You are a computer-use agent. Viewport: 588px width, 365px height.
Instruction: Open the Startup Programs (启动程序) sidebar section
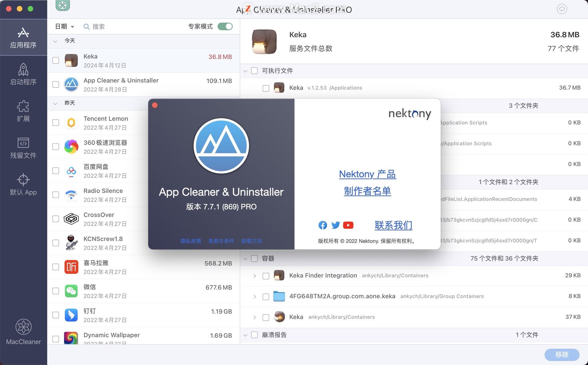point(23,74)
